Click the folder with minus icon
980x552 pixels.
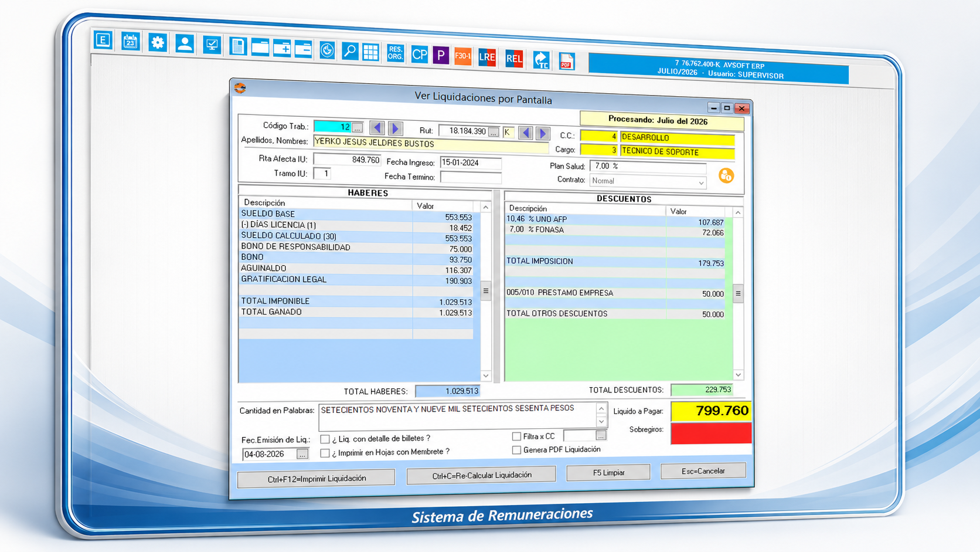click(x=304, y=49)
